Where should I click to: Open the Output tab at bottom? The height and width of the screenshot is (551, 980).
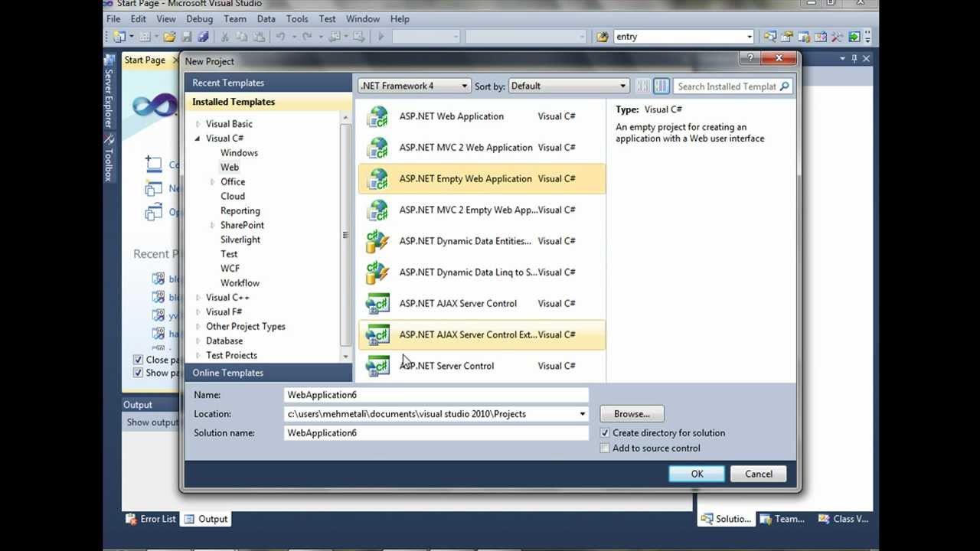click(206, 519)
